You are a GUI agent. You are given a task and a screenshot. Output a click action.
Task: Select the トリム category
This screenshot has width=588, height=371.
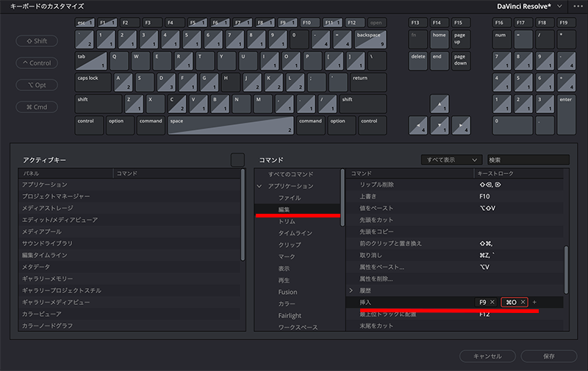click(287, 221)
